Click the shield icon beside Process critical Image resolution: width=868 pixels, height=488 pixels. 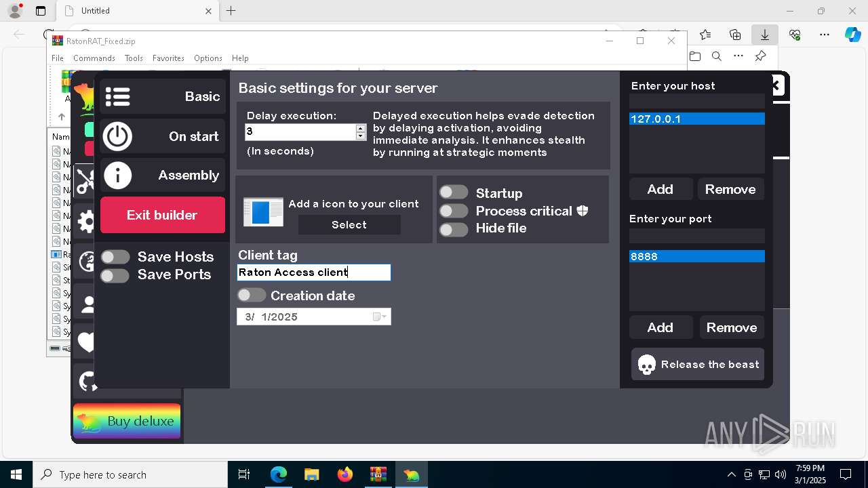(583, 211)
